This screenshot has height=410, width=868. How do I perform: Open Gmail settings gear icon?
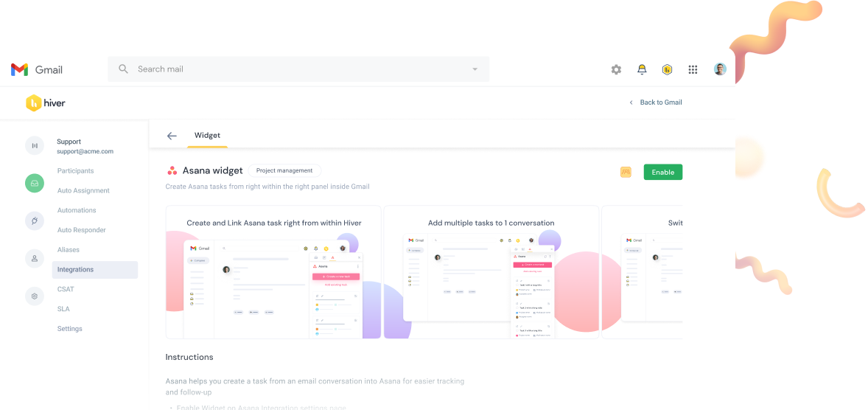click(616, 69)
